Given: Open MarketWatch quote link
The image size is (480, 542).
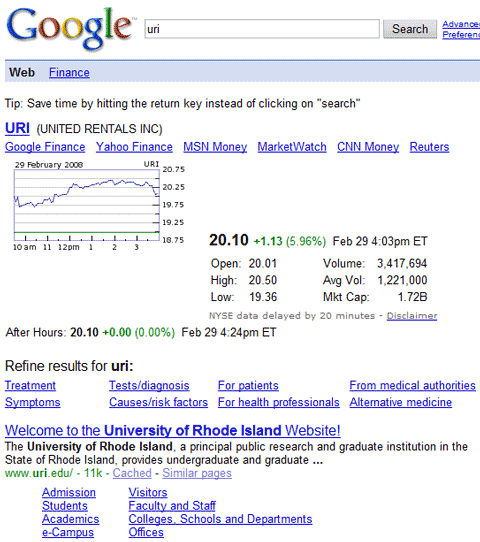Looking at the screenshot, I should (292, 147).
